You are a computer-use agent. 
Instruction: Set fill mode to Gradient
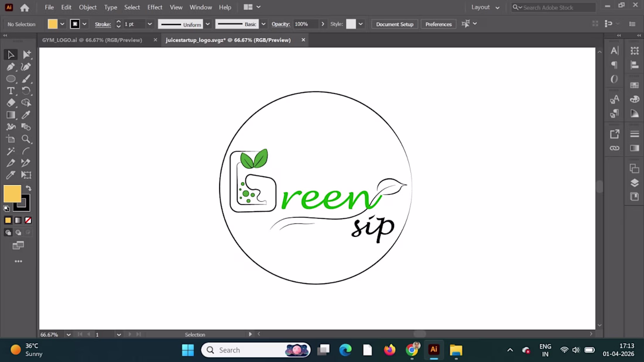[x=18, y=220]
